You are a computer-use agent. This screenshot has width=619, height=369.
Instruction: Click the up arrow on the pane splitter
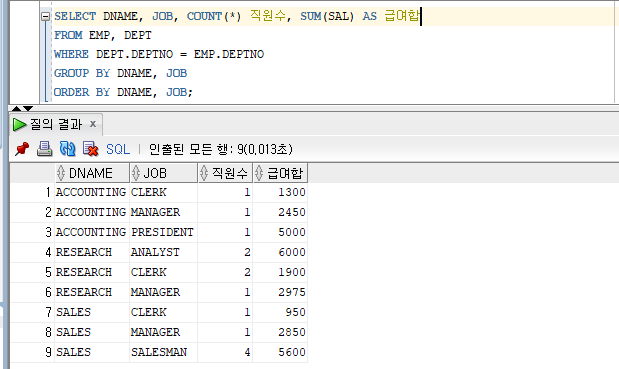pos(16,108)
